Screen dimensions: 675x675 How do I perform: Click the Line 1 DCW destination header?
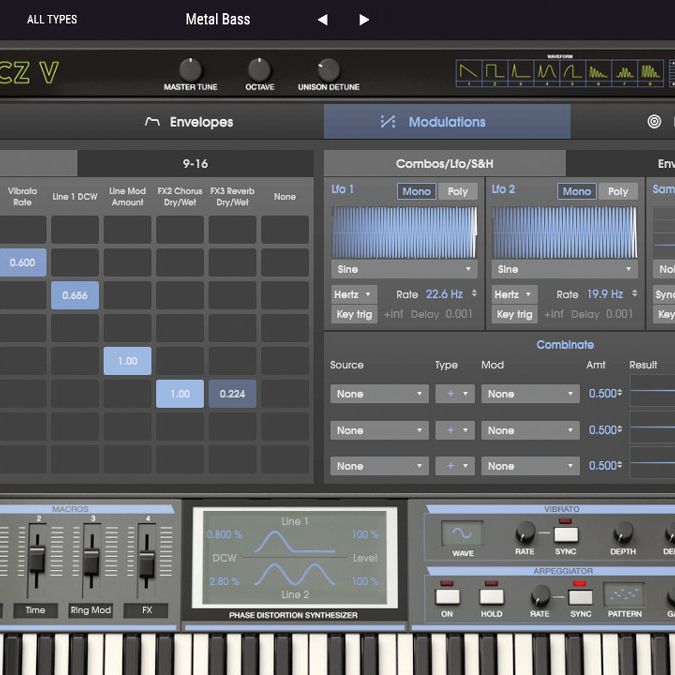coord(75,197)
